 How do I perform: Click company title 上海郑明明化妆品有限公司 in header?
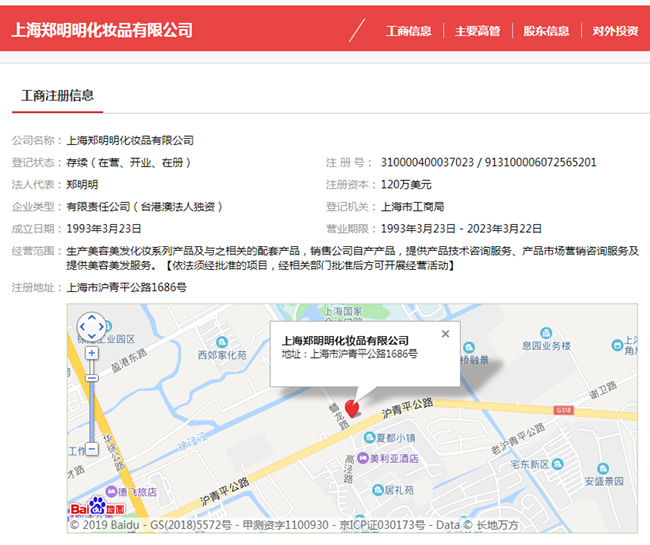tap(102, 30)
